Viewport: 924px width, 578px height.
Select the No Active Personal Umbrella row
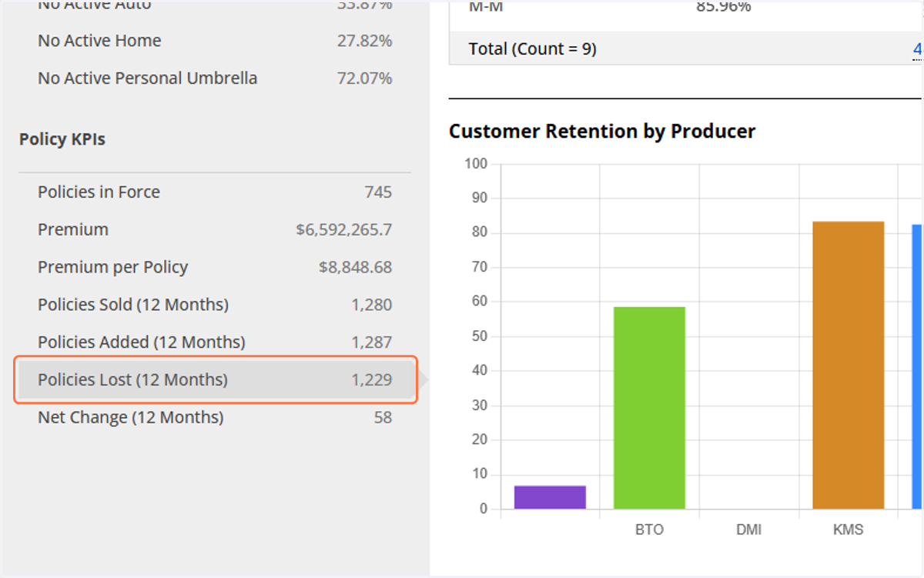(x=215, y=79)
